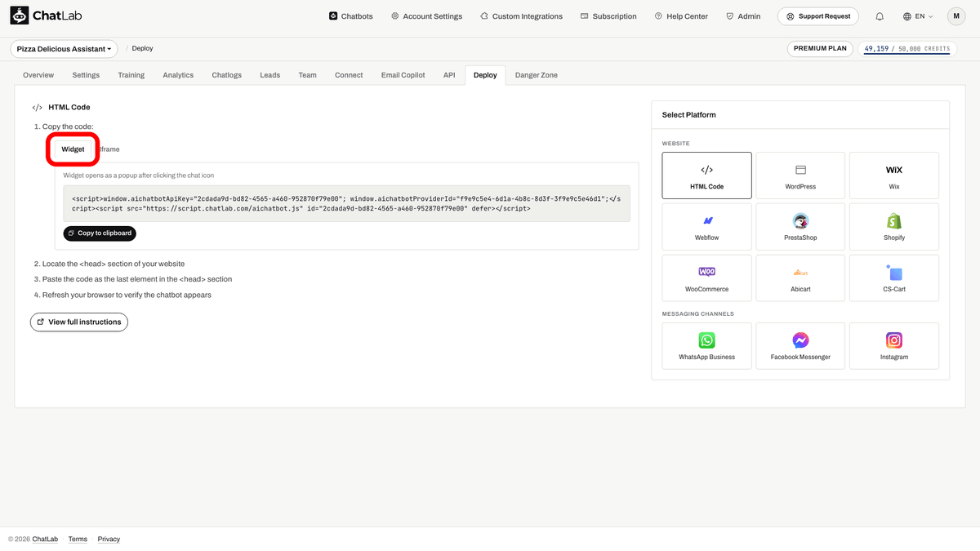Select Instagram messaging channel
Image resolution: width=980 pixels, height=551 pixels.
point(894,346)
